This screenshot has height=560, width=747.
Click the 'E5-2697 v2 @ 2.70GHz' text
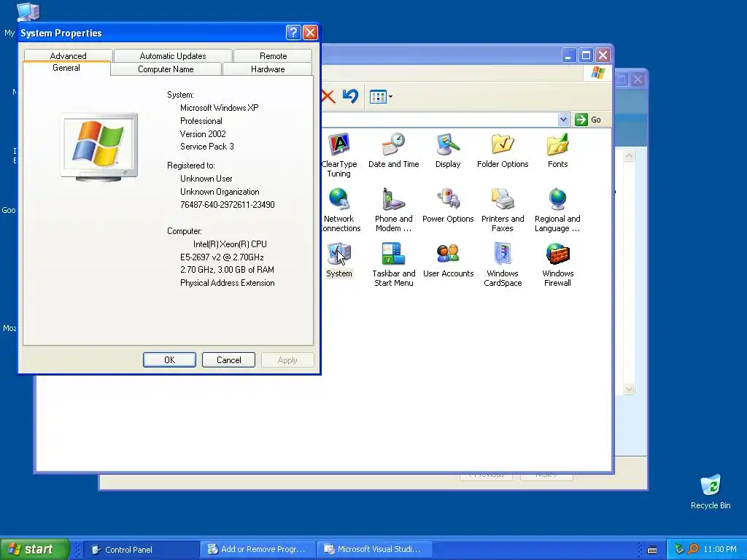coord(222,257)
